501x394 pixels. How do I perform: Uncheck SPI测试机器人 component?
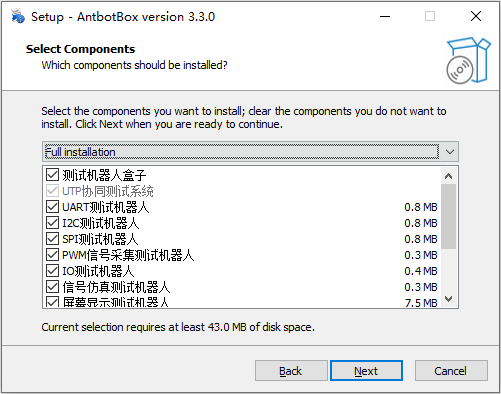(x=52, y=239)
